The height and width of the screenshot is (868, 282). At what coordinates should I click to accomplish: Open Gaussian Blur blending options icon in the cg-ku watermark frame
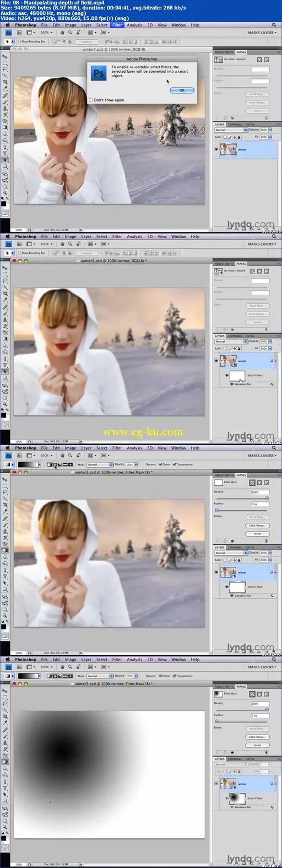coord(272,384)
